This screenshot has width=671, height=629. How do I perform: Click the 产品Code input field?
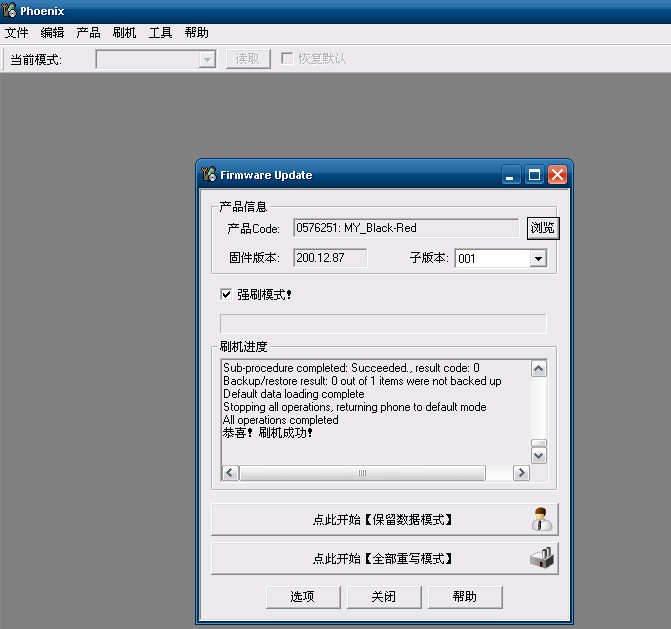[x=406, y=228]
